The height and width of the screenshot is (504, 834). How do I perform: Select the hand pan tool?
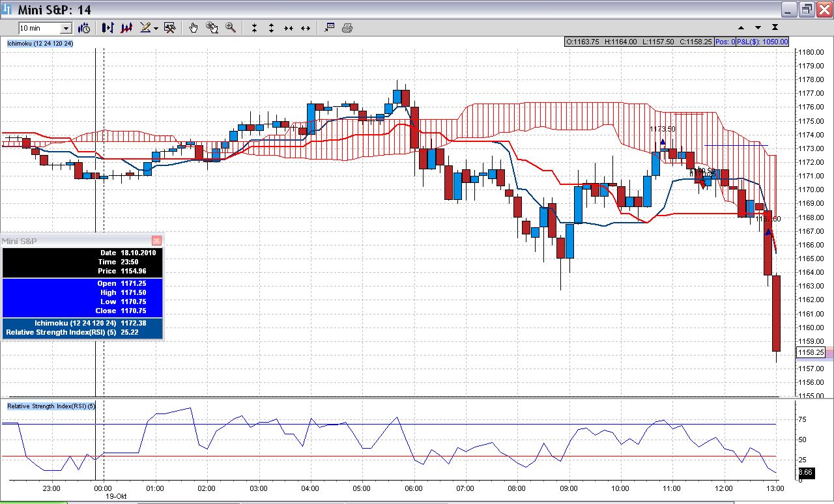194,28
